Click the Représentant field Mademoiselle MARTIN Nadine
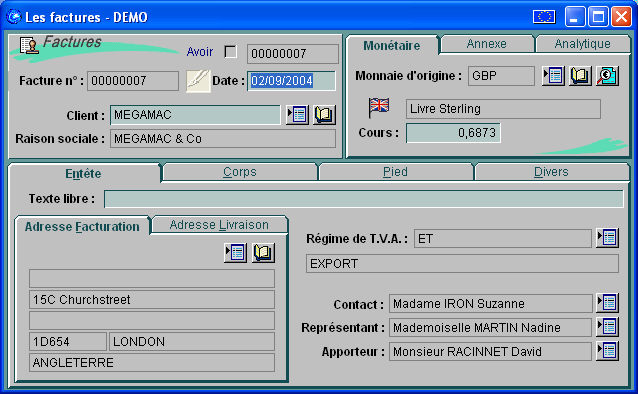 click(x=491, y=327)
